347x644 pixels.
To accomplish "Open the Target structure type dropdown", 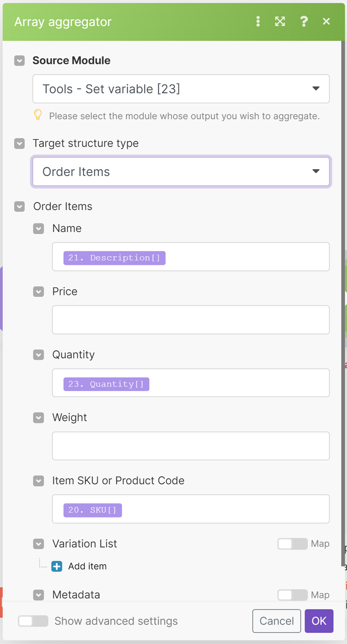I will point(181,172).
